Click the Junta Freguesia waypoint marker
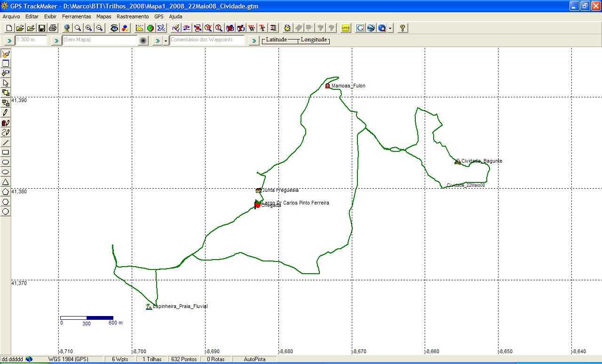Screen dimensions: 602x364 [x=258, y=190]
